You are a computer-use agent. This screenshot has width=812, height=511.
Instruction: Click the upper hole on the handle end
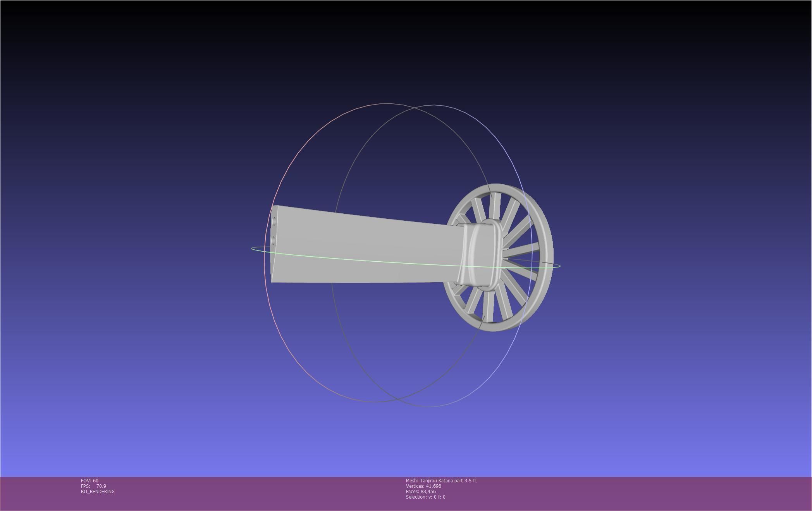coord(274,221)
